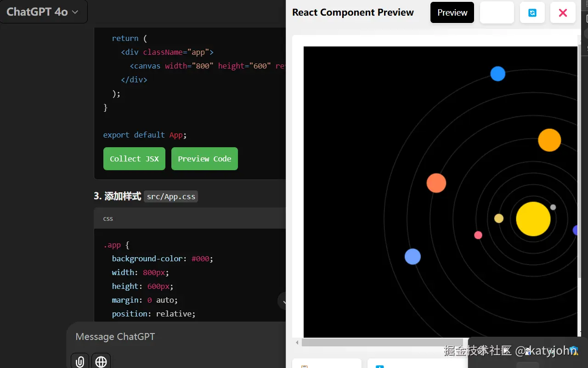The image size is (588, 368).
Task: Select the blank tab next to Preview
Action: (497, 12)
